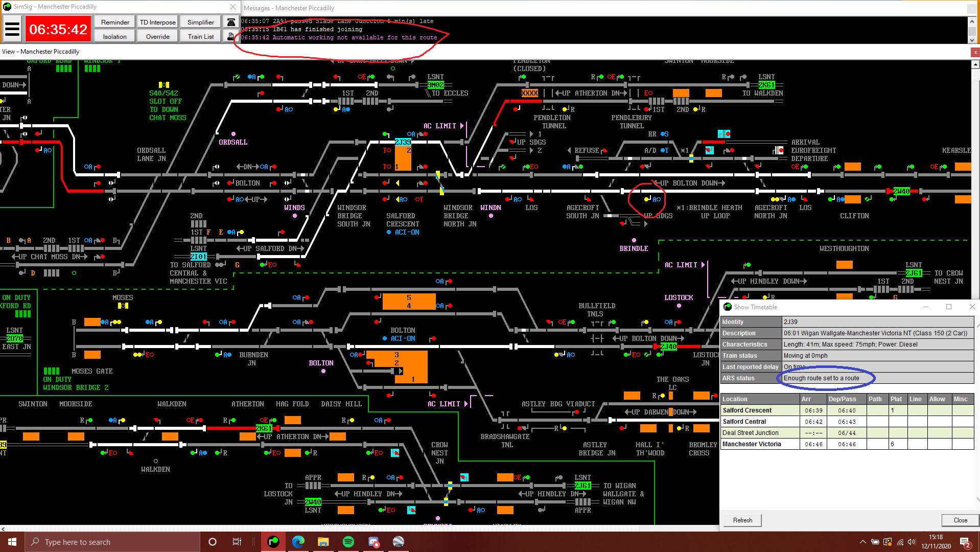Select the Salford Central timetable row
Image resolution: width=980 pixels, height=552 pixels.
pos(847,421)
